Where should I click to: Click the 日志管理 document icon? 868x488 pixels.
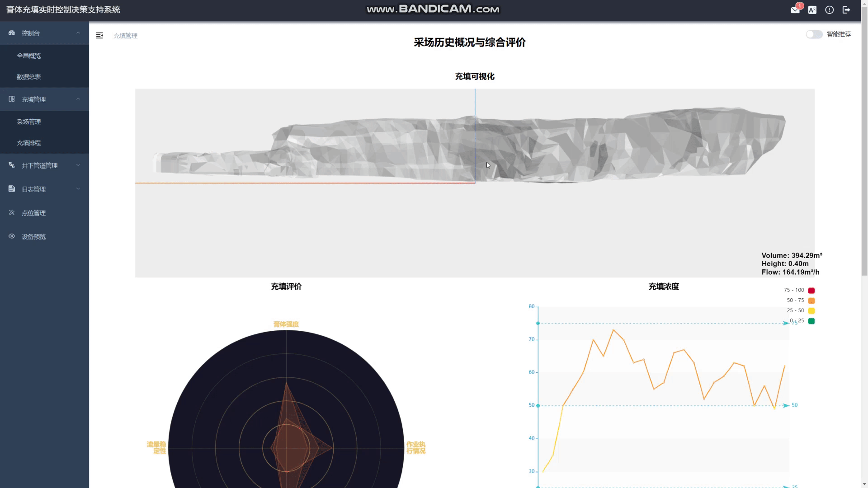[x=12, y=189]
